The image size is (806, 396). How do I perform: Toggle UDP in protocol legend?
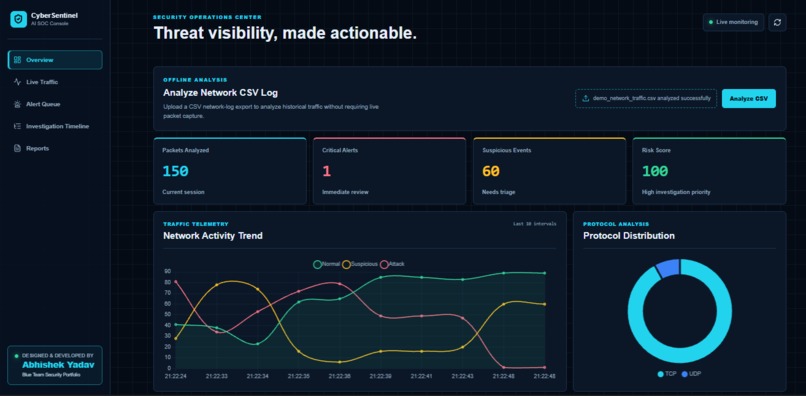(x=691, y=374)
